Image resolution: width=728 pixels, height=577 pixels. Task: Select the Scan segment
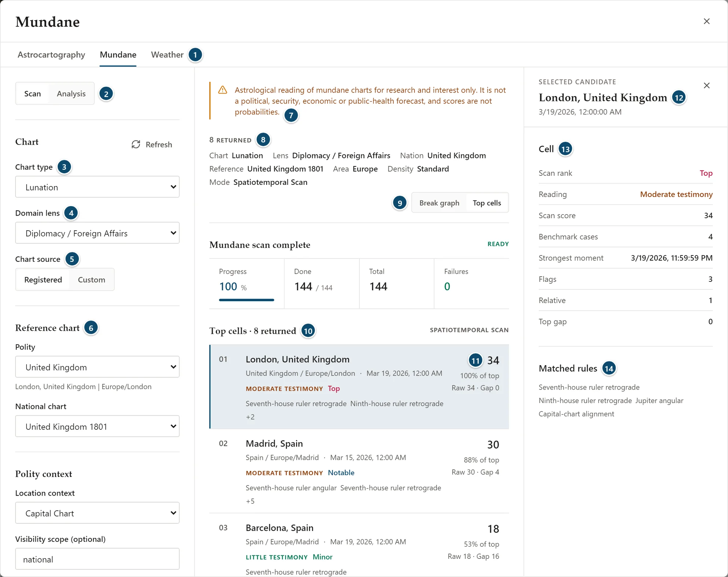coord(33,94)
